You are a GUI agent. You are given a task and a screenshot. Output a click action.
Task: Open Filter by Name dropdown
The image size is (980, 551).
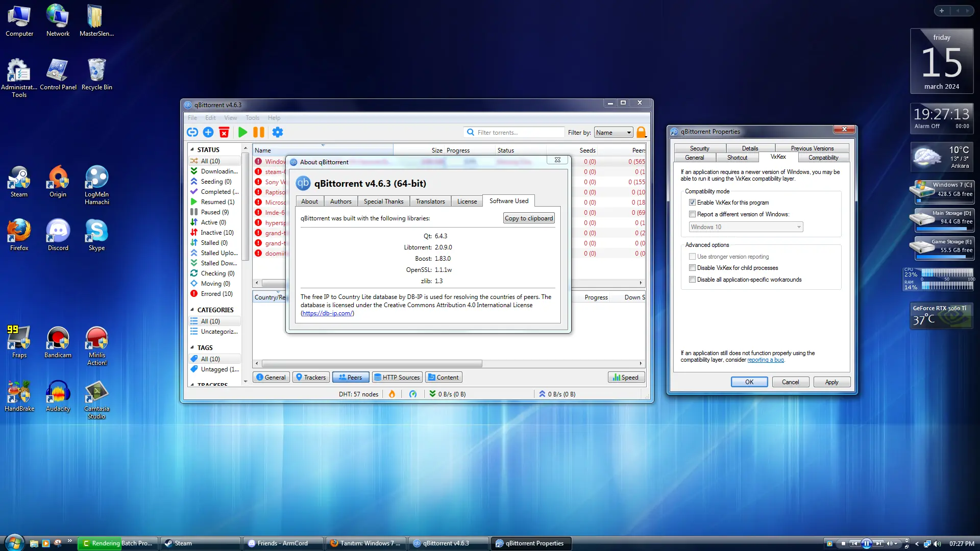pyautogui.click(x=614, y=133)
